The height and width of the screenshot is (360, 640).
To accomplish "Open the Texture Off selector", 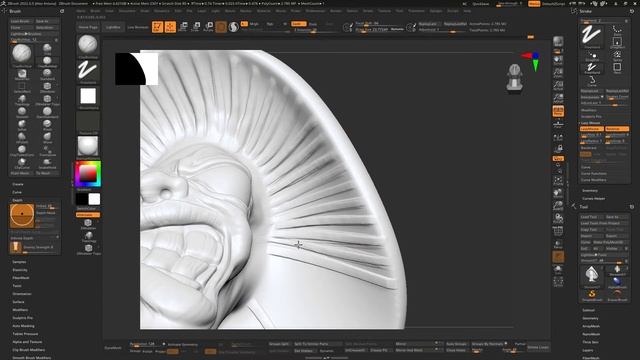I will point(88,122).
